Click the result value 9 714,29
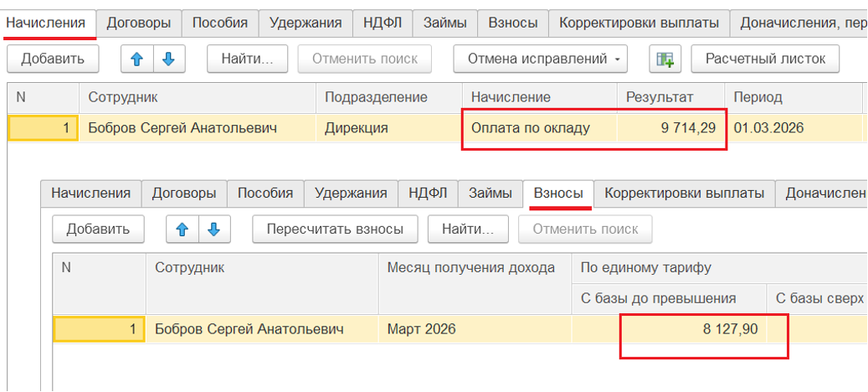 (675, 128)
